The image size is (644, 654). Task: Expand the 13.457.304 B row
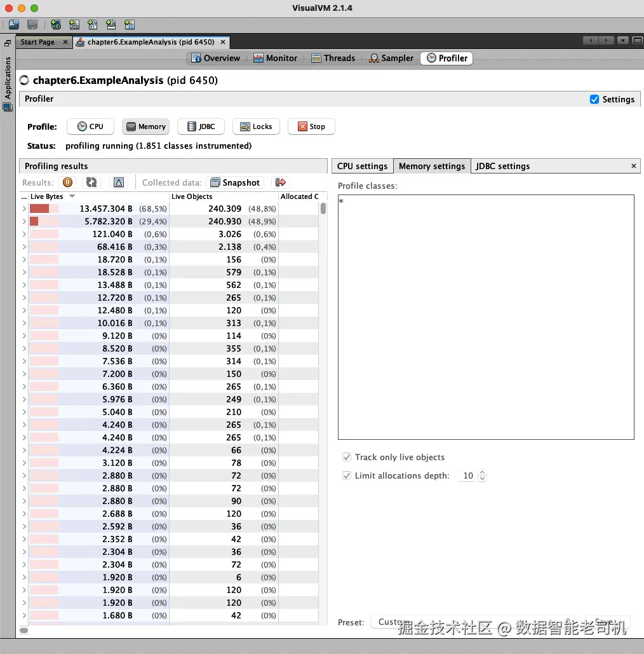24,208
